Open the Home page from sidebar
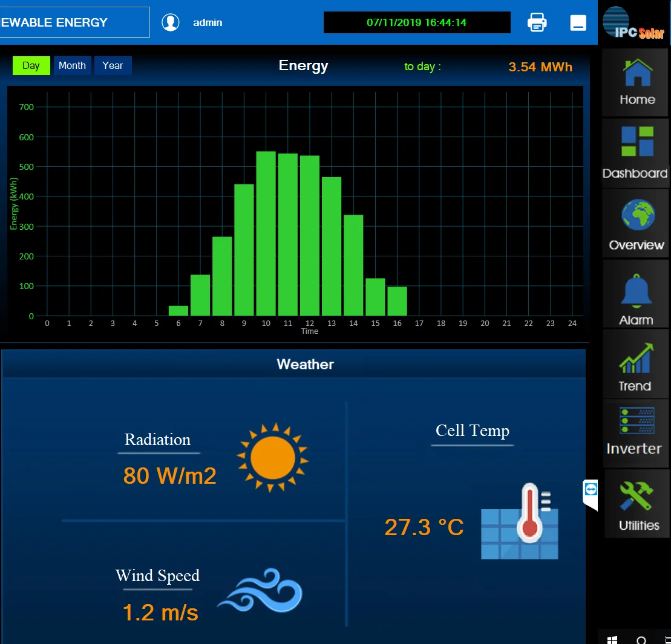 [635, 82]
